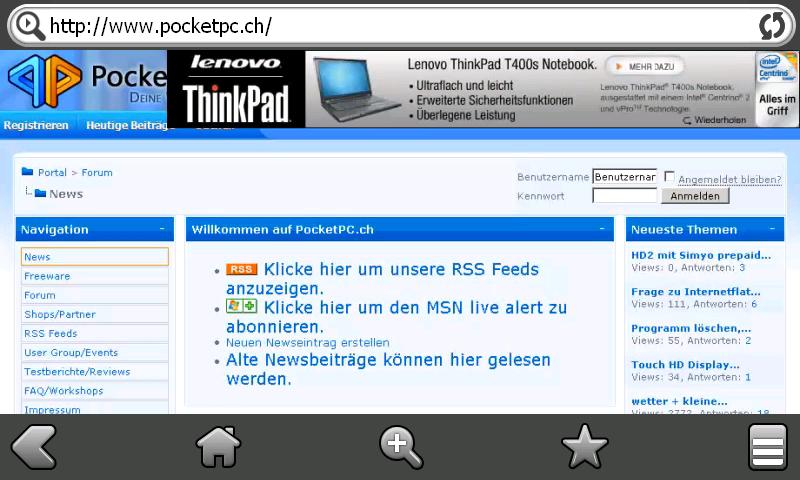Reload page with refresh icon

pyautogui.click(x=772, y=26)
